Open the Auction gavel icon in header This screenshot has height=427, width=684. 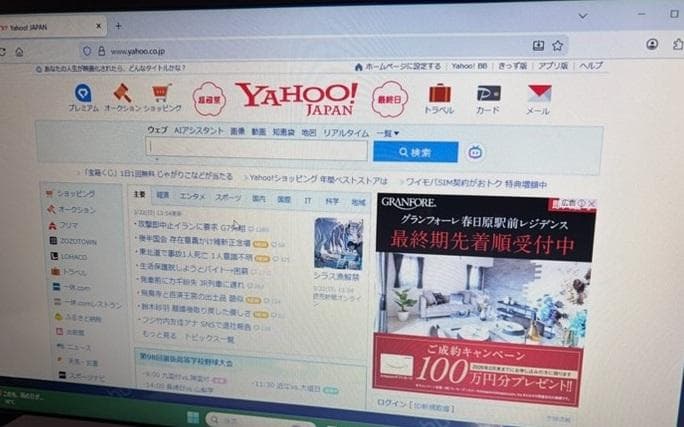point(123,93)
